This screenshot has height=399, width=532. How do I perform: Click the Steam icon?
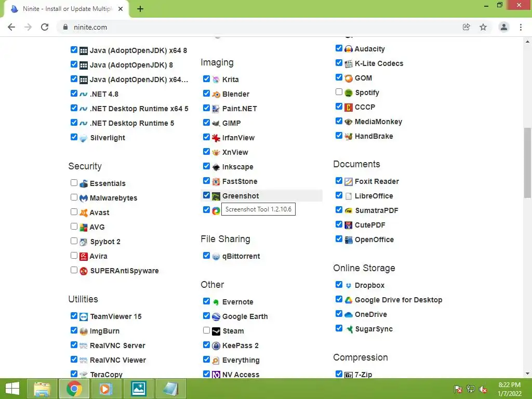pos(216,331)
